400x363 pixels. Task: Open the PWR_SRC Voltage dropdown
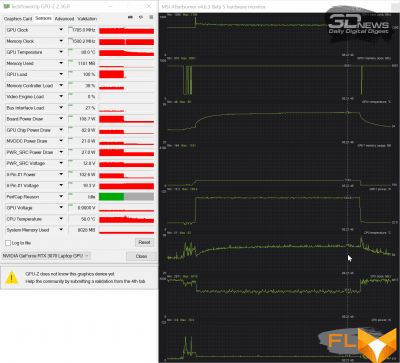point(61,163)
